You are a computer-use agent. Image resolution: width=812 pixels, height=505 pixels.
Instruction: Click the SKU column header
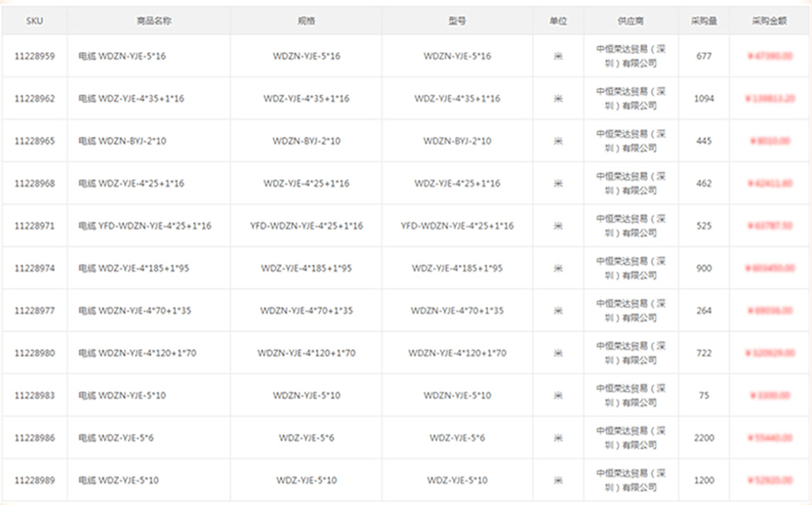pyautogui.click(x=35, y=21)
